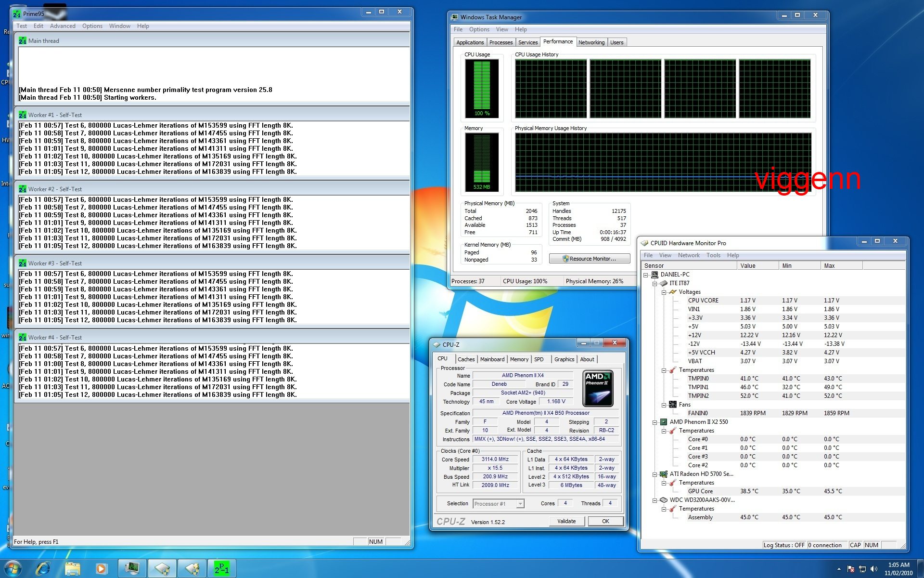Open Task Manager View menu
Screen dimensions: 924x578
502,29
